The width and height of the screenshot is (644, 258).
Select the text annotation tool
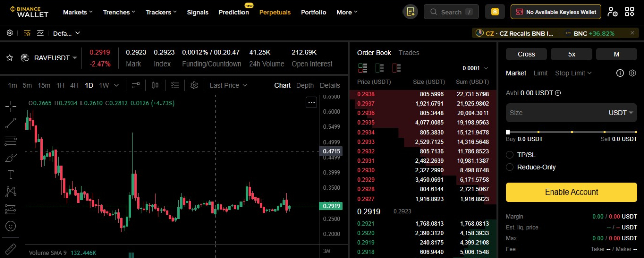pyautogui.click(x=10, y=175)
